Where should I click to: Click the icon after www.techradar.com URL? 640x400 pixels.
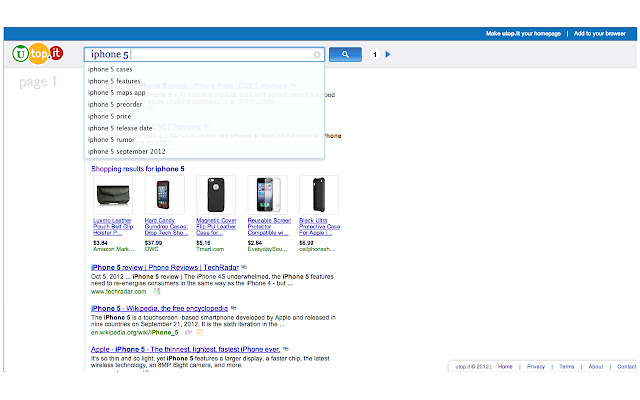[156, 291]
